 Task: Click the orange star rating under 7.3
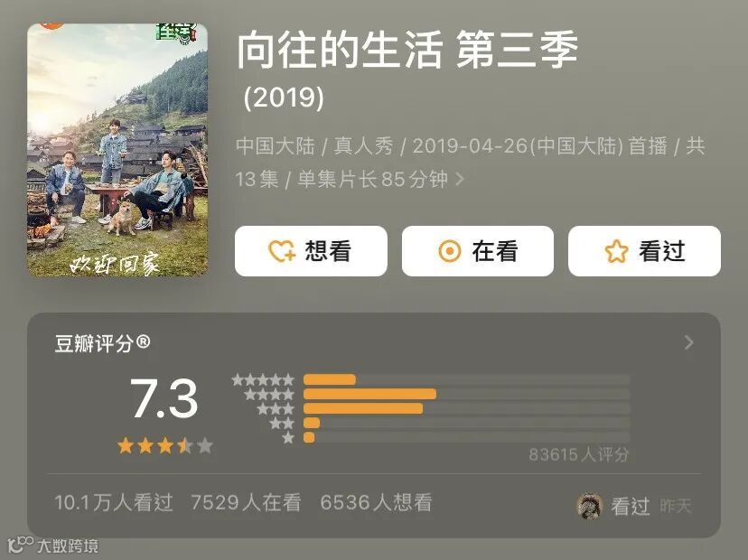tap(165, 446)
